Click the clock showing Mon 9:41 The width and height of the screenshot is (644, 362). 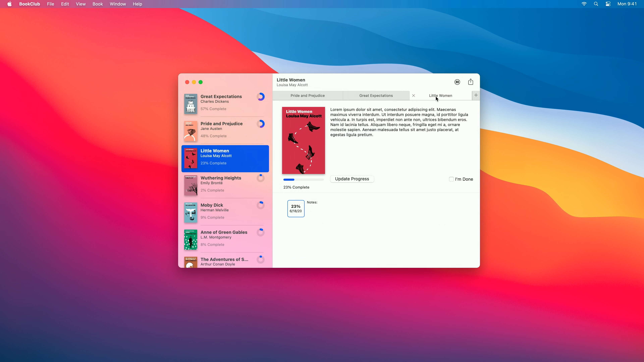click(x=627, y=4)
